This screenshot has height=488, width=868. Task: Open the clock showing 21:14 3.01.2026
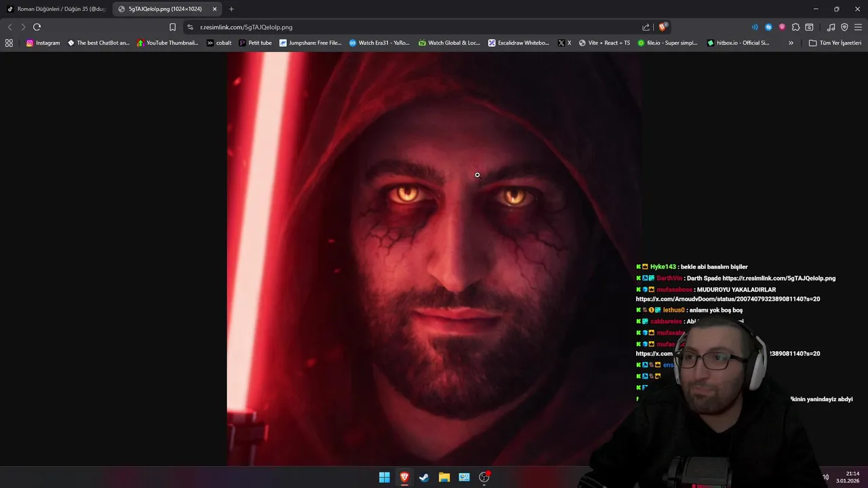[x=848, y=477]
